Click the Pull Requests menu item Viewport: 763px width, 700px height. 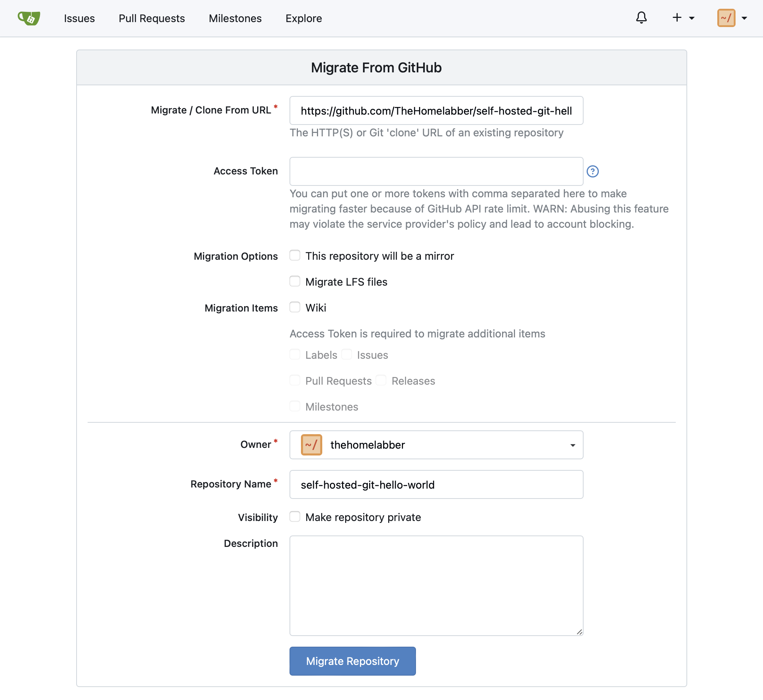[x=152, y=18]
